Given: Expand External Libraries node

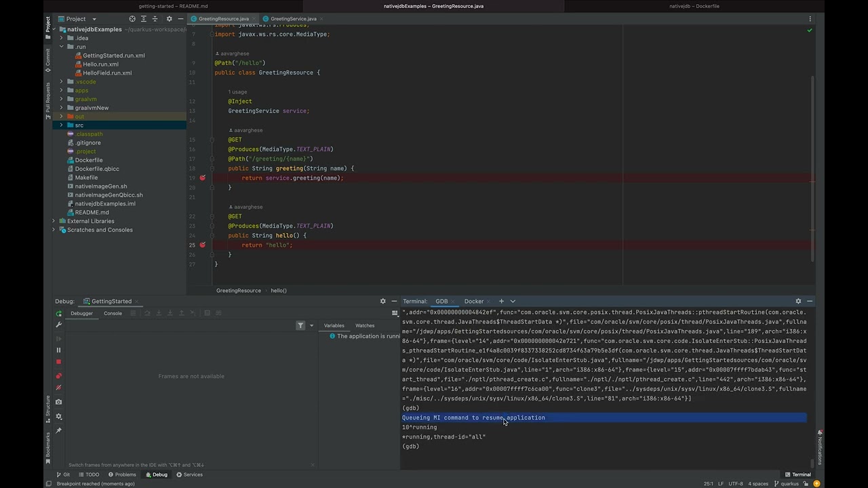Looking at the screenshot, I should click(54, 221).
